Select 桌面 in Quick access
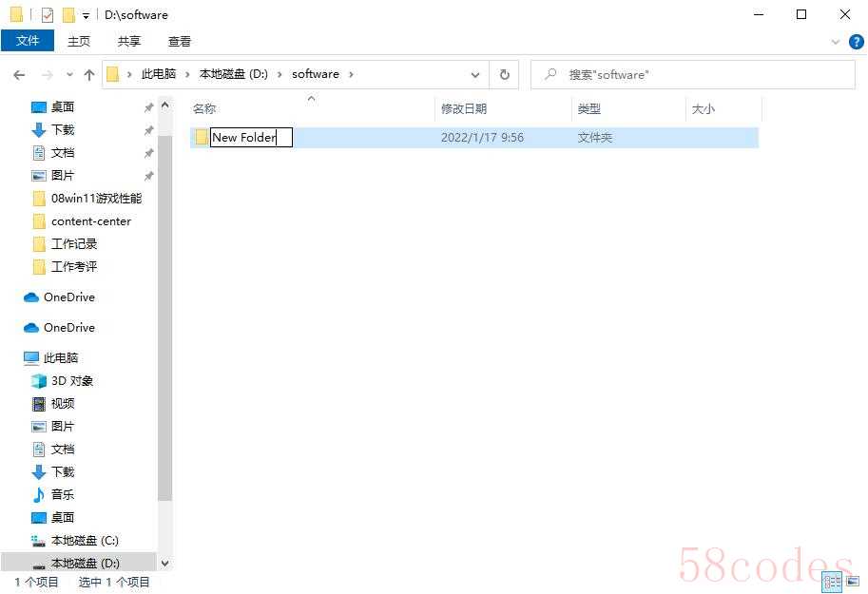The width and height of the screenshot is (868, 594). point(63,106)
